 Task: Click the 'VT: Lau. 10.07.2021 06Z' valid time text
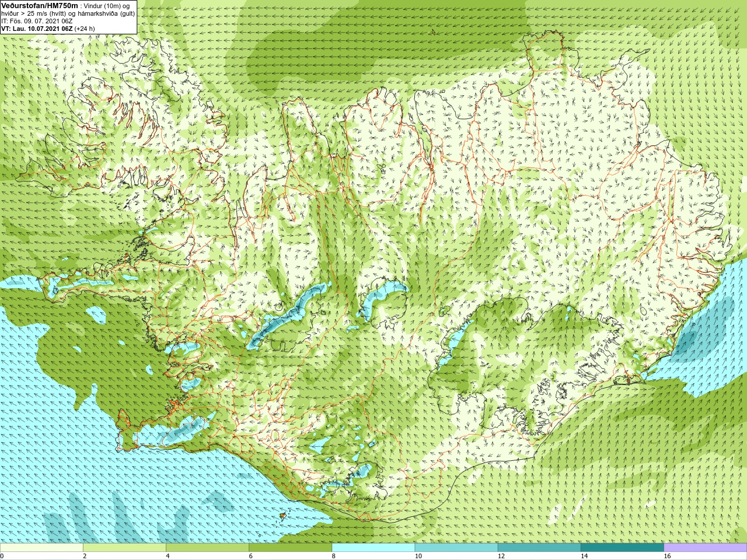pos(37,29)
